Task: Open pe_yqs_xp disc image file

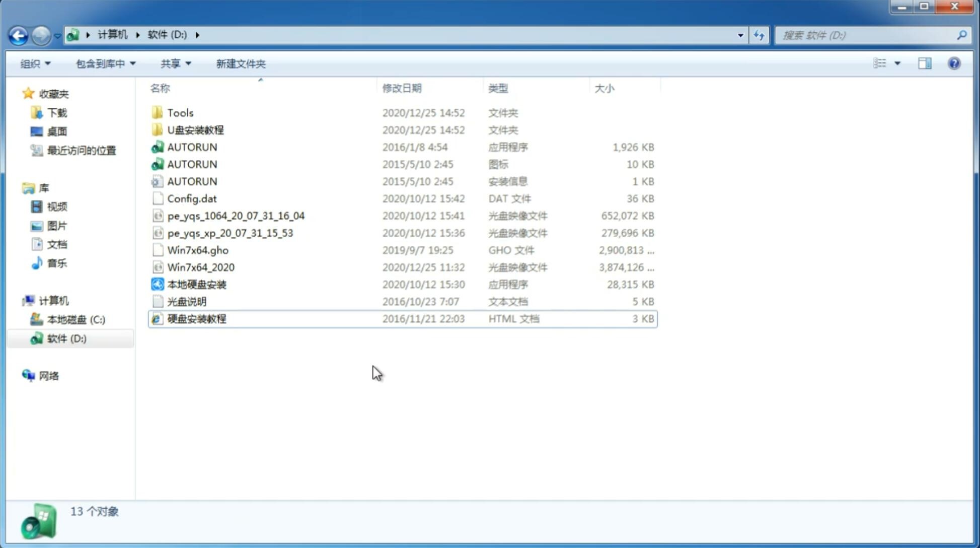Action: pos(230,232)
